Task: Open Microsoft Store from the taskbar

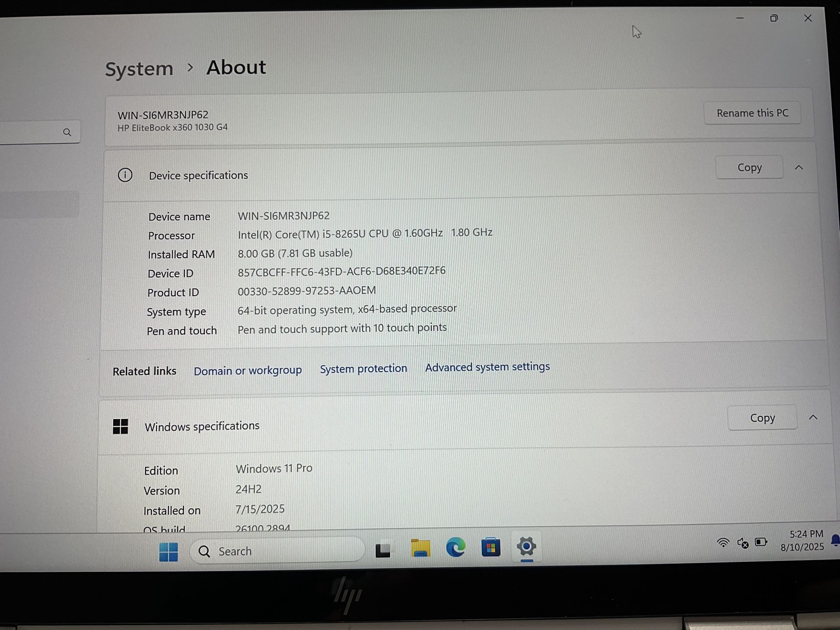Action: 490,547
